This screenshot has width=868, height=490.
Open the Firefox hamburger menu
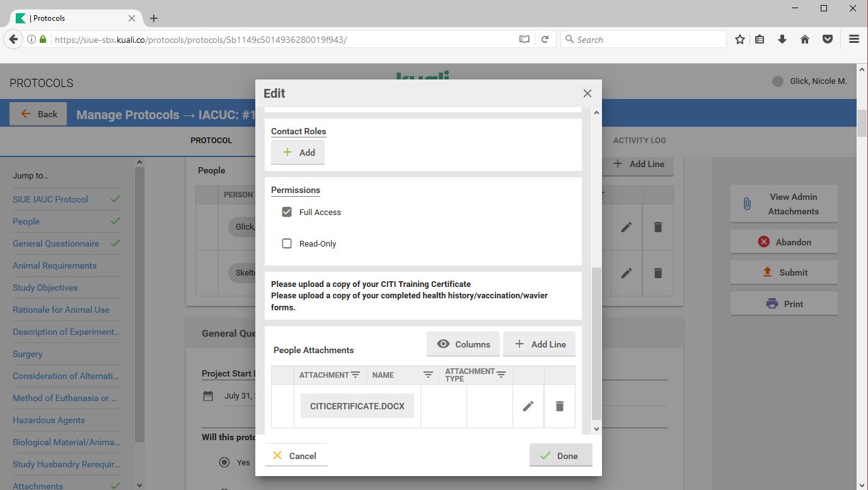coord(854,39)
